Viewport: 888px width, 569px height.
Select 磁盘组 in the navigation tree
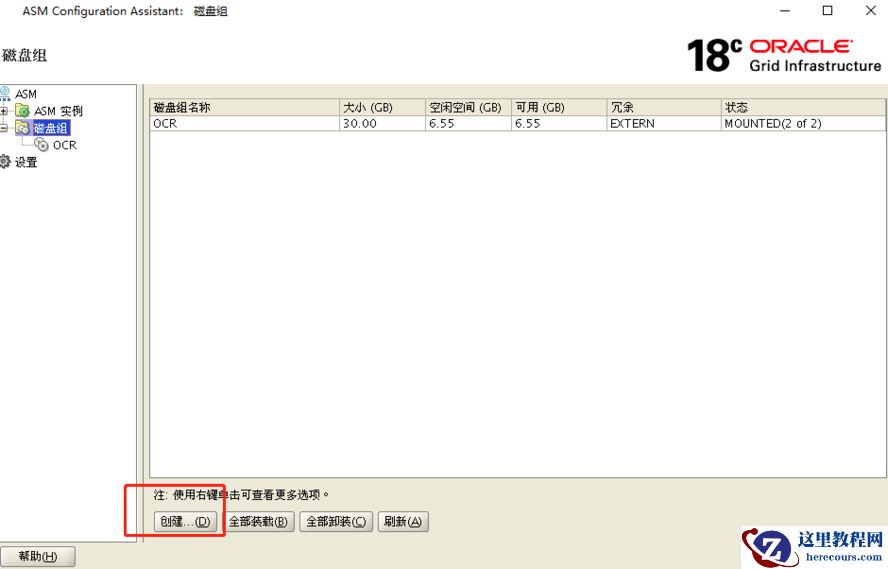click(50, 128)
